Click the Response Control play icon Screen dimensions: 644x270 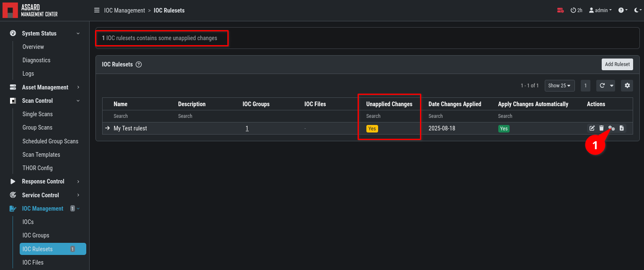tap(13, 181)
